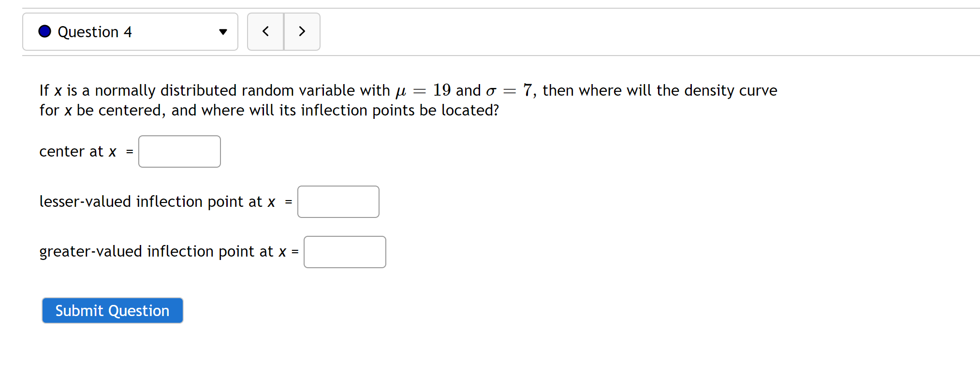Click inside the center at x answer box
Image resolution: width=980 pixels, height=389 pixels.
179,151
